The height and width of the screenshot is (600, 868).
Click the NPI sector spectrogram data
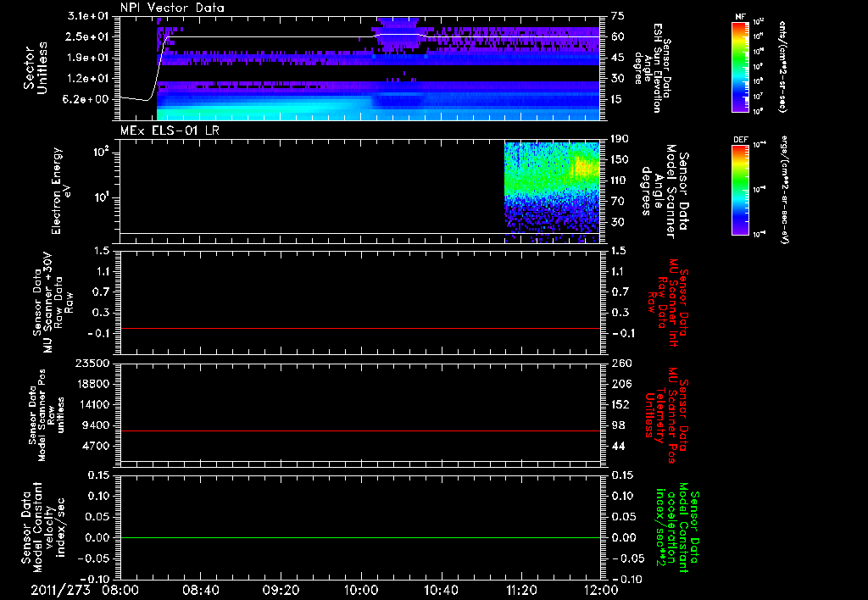(378, 68)
